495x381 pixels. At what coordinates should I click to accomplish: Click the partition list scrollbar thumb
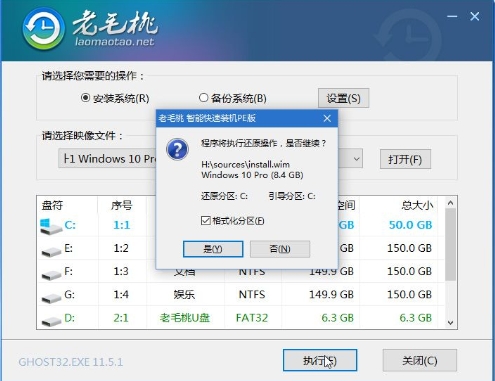click(451, 245)
